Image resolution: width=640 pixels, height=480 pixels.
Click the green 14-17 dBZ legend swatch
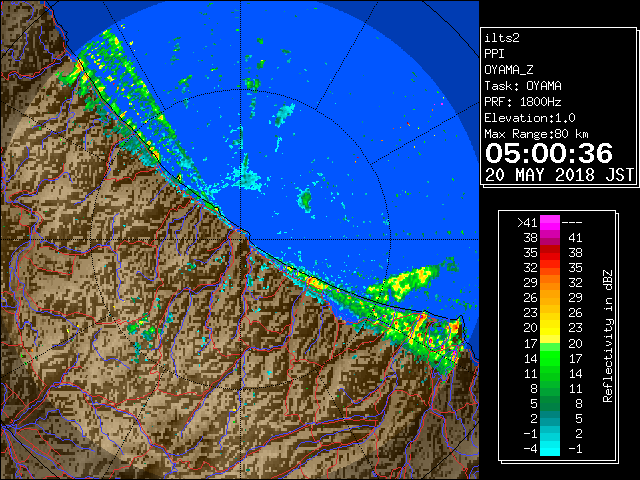[x=550, y=358]
